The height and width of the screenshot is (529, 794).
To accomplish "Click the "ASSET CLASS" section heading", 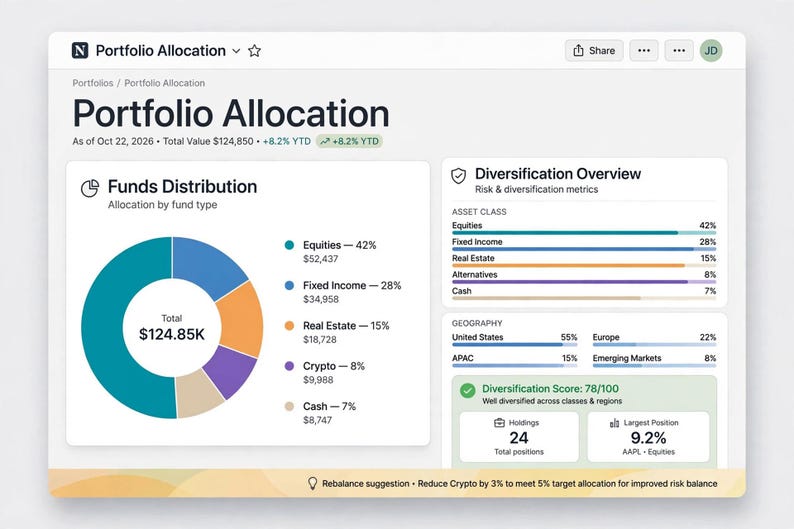I will pos(479,212).
